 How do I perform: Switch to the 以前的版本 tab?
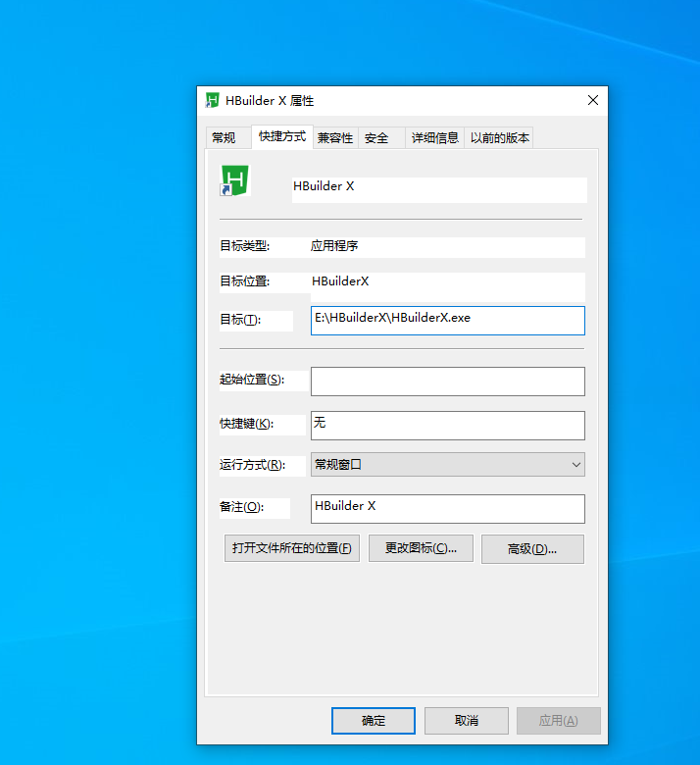(499, 138)
